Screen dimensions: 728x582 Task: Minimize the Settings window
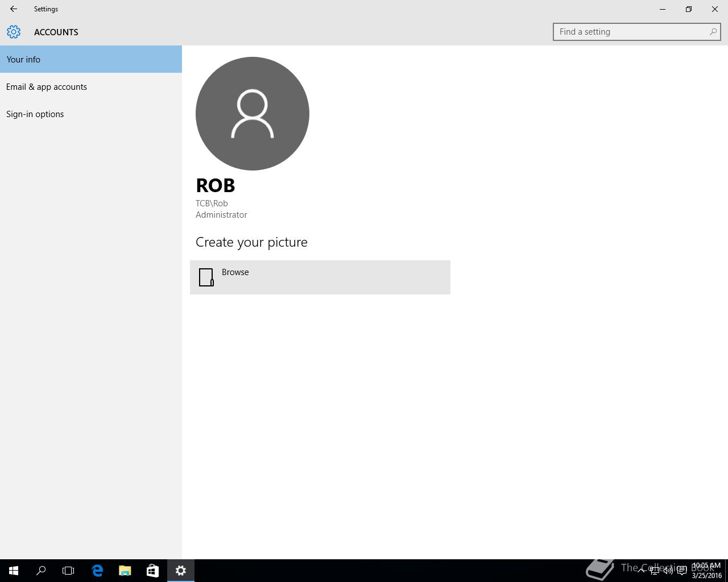pos(663,9)
